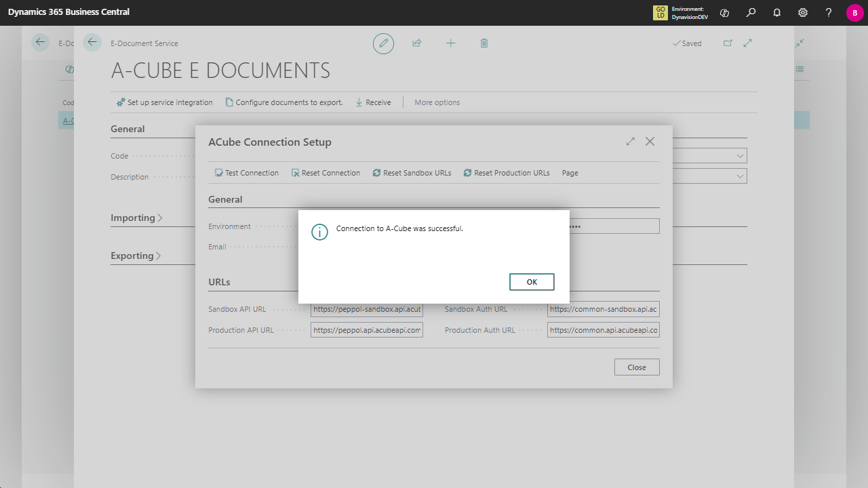
Task: Click the GOLD environment badge
Action: click(x=660, y=12)
